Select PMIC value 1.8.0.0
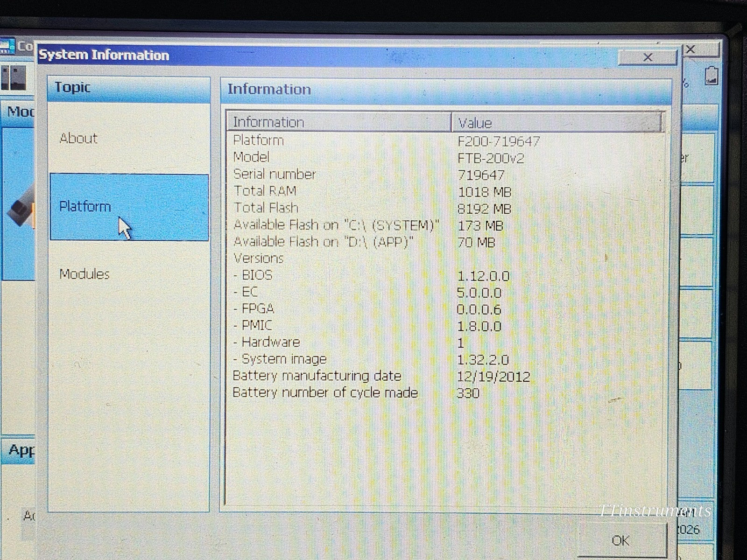Screen dimensions: 747x560 click(479, 326)
